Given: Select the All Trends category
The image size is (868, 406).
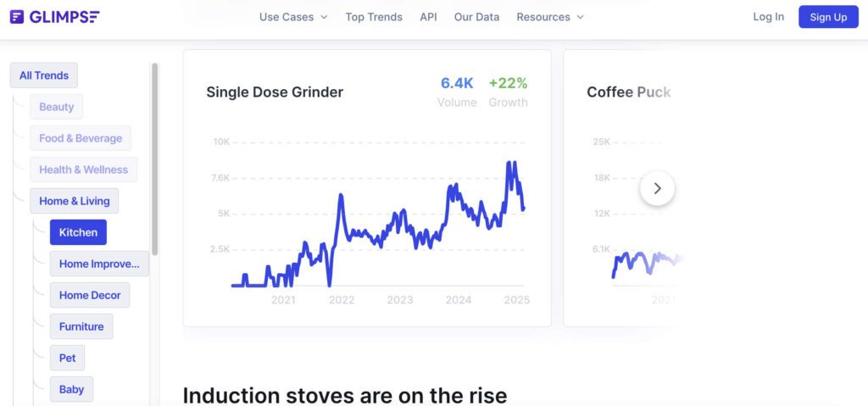Looking at the screenshot, I should pos(44,75).
